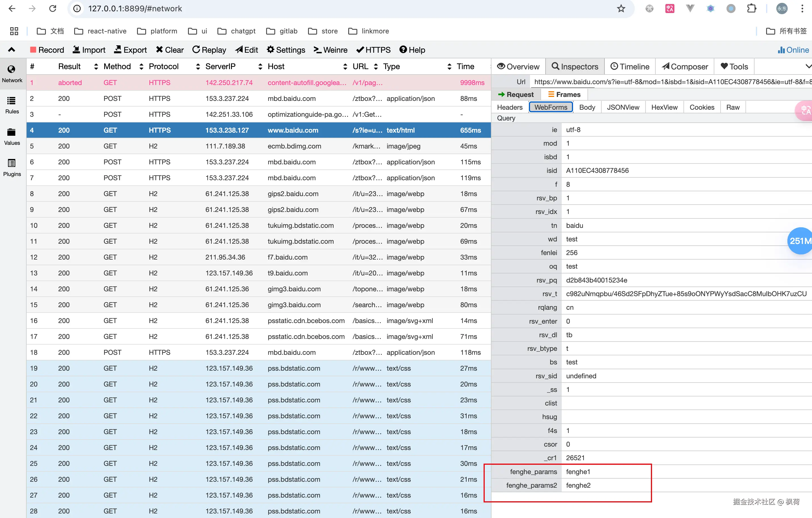Open the HTTPS certificate options

coord(373,50)
